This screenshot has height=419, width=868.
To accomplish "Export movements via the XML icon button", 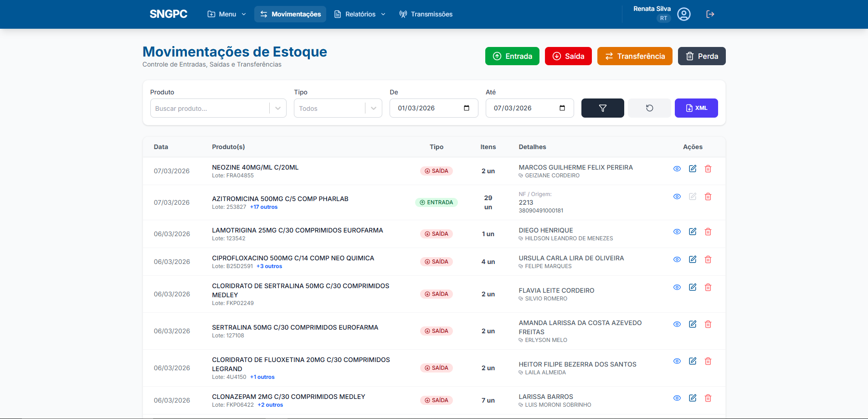I will tap(696, 108).
